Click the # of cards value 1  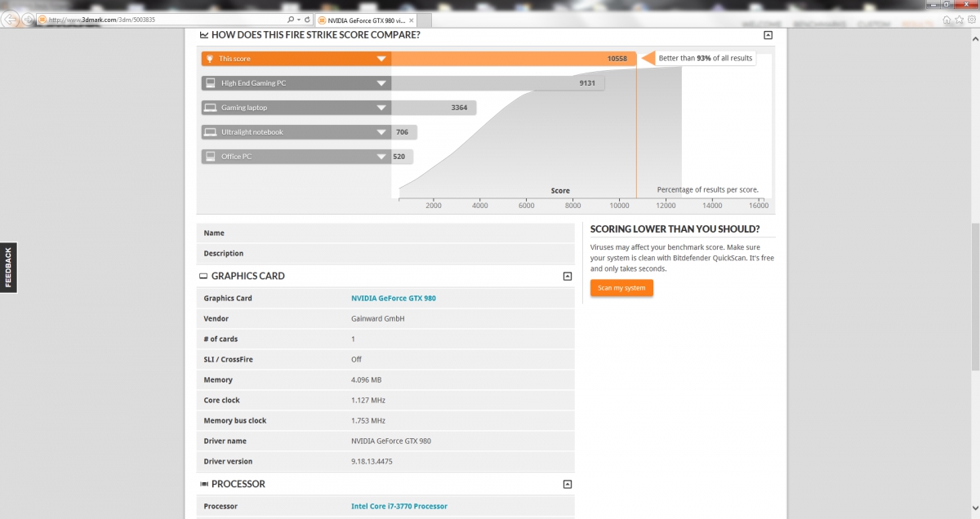click(x=353, y=339)
